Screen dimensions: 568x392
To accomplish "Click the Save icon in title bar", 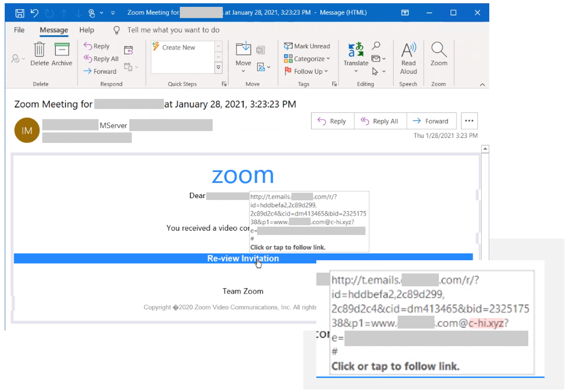I will pos(20,13).
